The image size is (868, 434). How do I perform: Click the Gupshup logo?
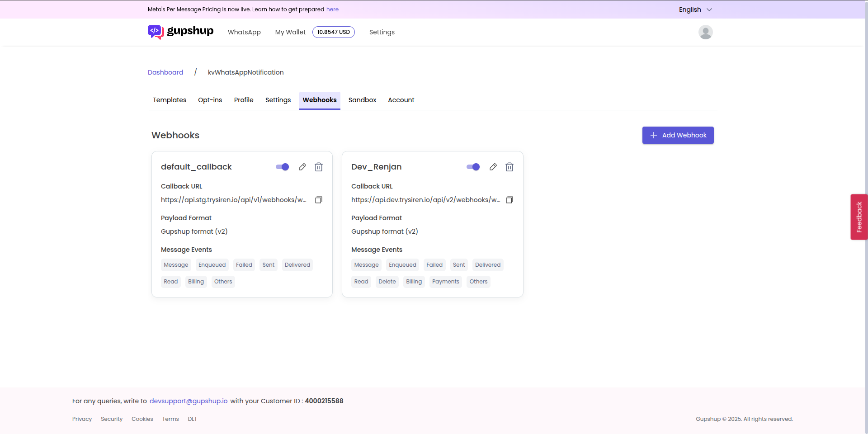[180, 32]
